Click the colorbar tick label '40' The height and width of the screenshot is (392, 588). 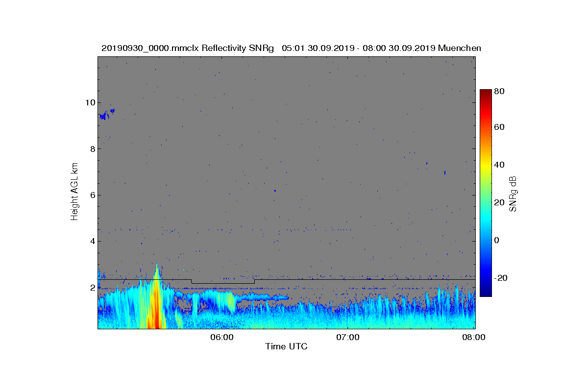[x=500, y=165]
